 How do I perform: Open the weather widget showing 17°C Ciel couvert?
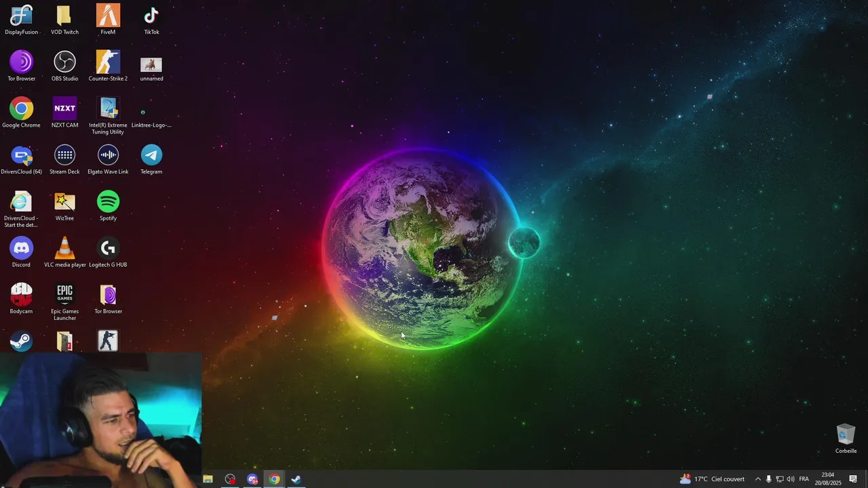click(x=712, y=479)
